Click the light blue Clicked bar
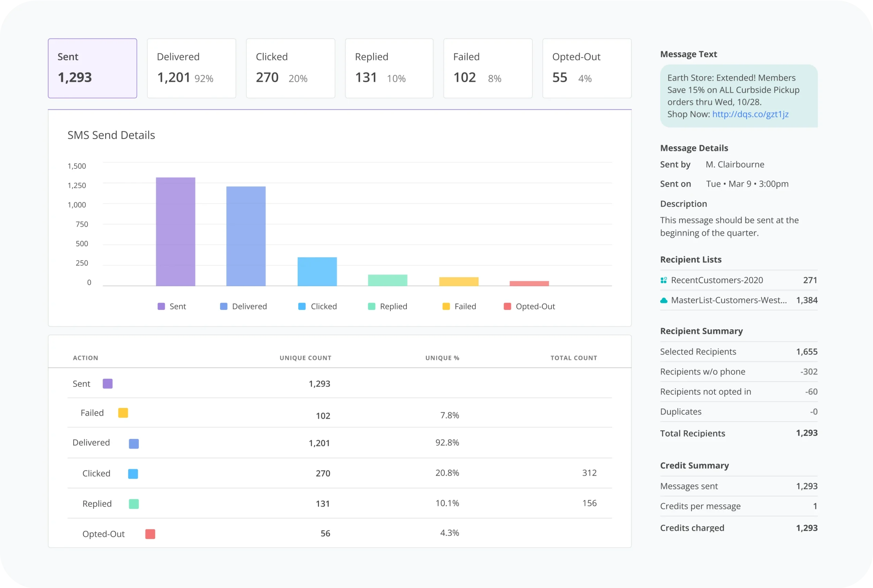The width and height of the screenshot is (873, 588). [317, 271]
